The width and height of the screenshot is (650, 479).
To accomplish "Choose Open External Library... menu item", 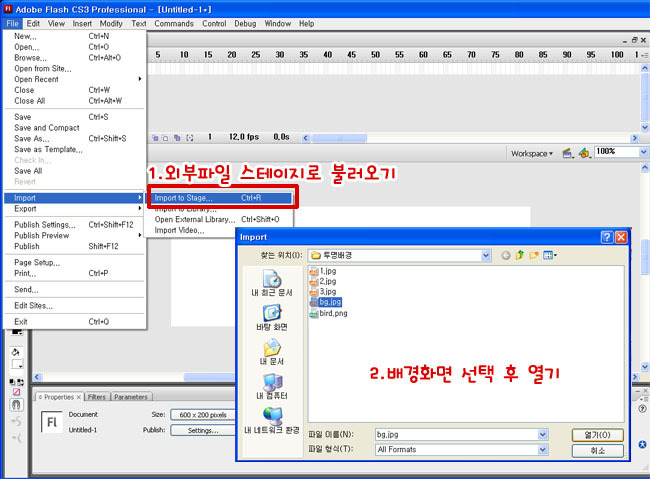I will [220, 219].
